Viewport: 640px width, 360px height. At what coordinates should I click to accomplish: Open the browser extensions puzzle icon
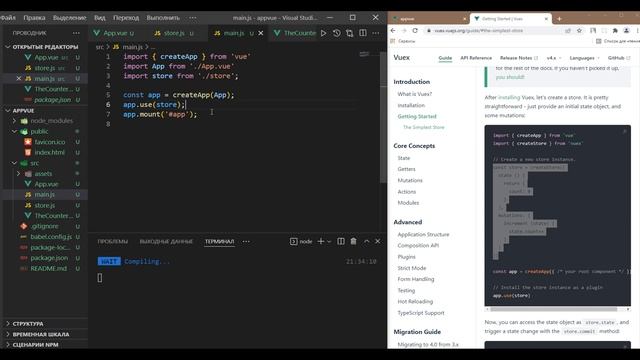[615, 31]
